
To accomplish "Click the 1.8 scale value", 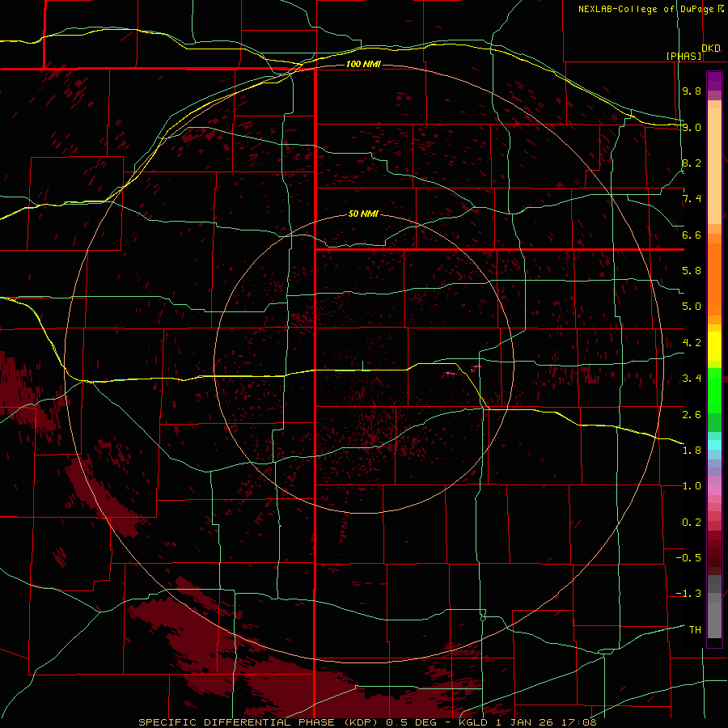I will coord(692,451).
